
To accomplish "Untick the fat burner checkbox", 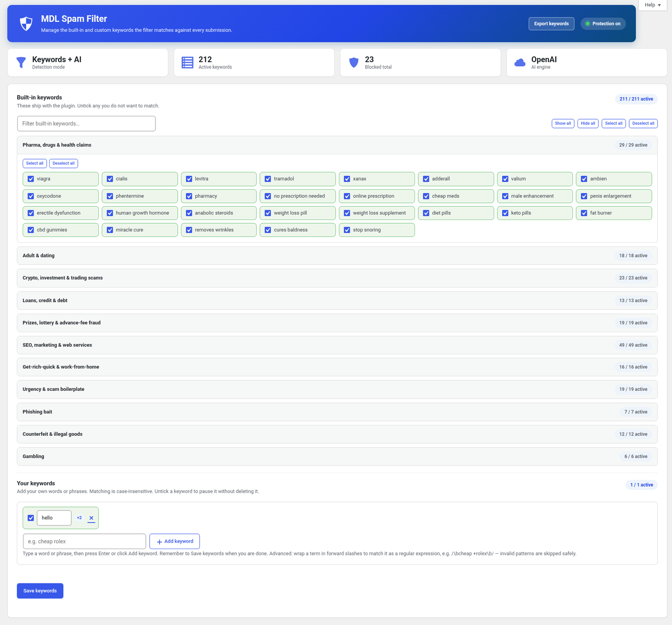I will click(x=584, y=213).
